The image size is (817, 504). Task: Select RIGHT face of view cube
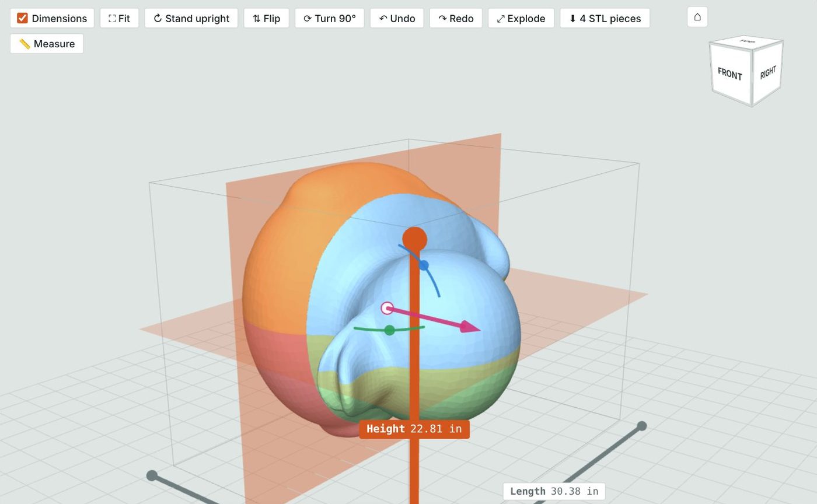pyautogui.click(x=767, y=72)
